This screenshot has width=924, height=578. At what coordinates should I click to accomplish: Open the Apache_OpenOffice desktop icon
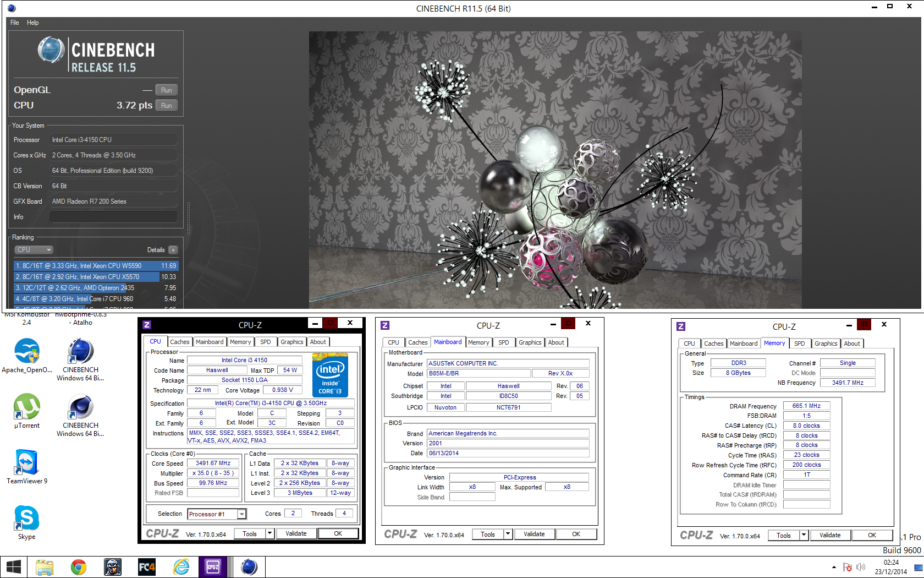click(x=27, y=356)
